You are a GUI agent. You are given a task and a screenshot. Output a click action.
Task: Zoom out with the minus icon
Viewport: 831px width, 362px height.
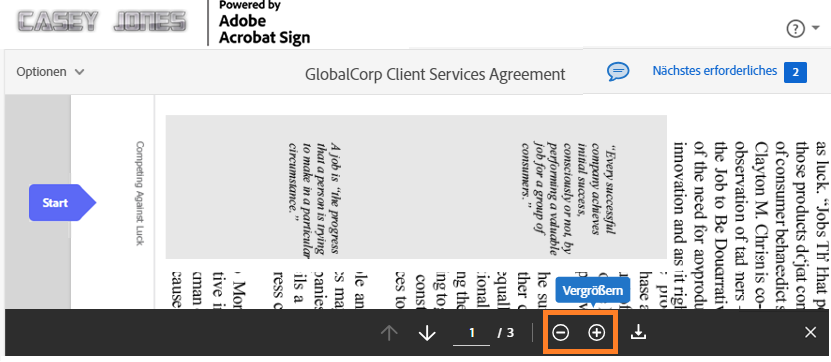point(561,333)
